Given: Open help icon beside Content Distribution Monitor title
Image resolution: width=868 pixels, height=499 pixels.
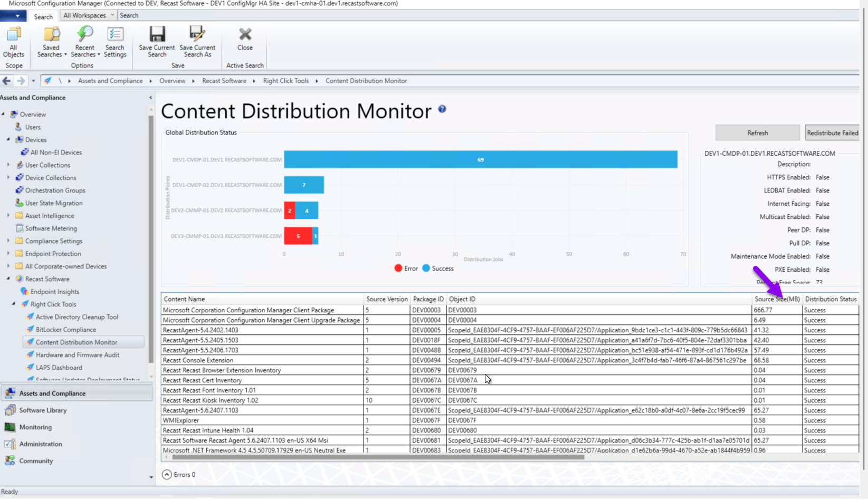Looking at the screenshot, I should tap(442, 109).
